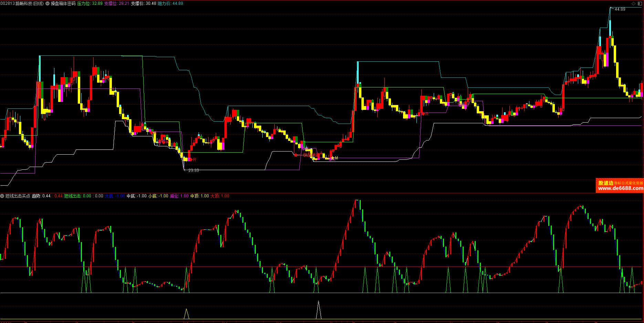This screenshot has width=644, height=323.
Task: Select the 操盘箱体密码 indicator name
Action: [x=63, y=3]
